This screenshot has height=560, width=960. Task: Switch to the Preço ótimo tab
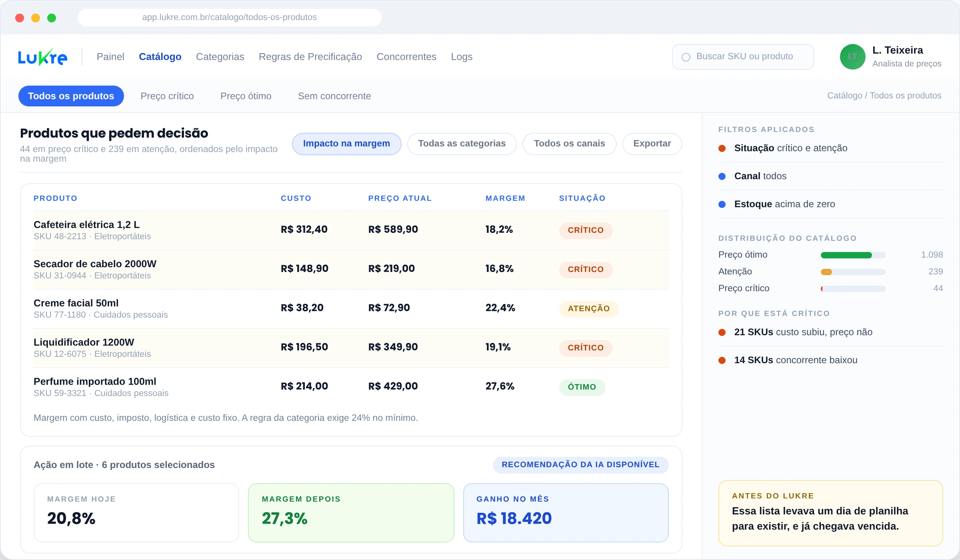(246, 96)
